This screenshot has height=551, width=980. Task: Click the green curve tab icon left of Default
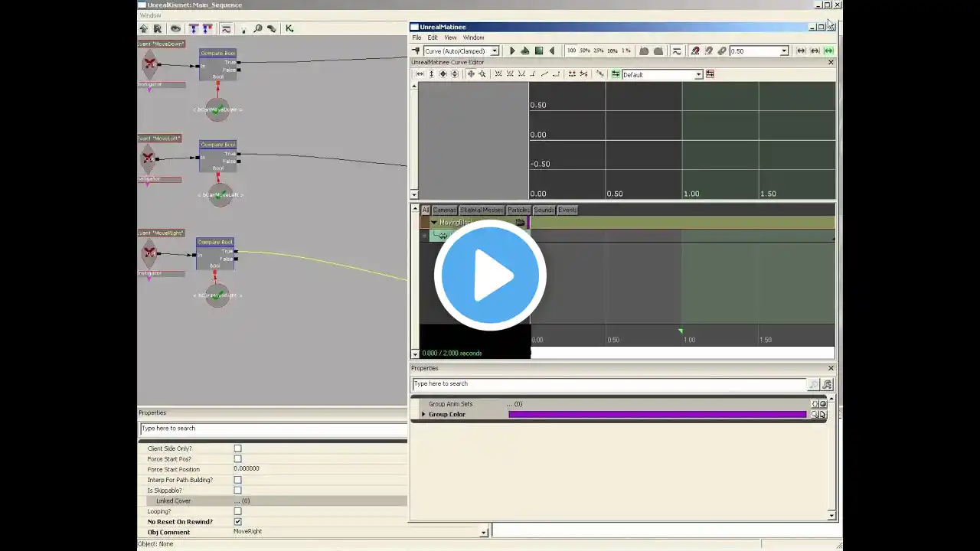(x=616, y=74)
